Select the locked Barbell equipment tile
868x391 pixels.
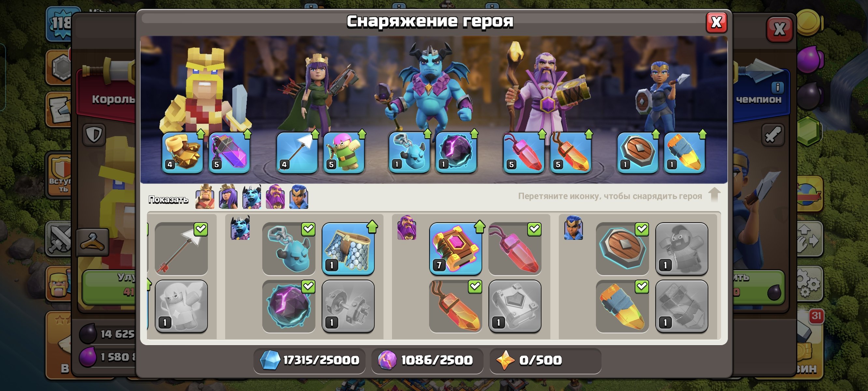point(348,306)
